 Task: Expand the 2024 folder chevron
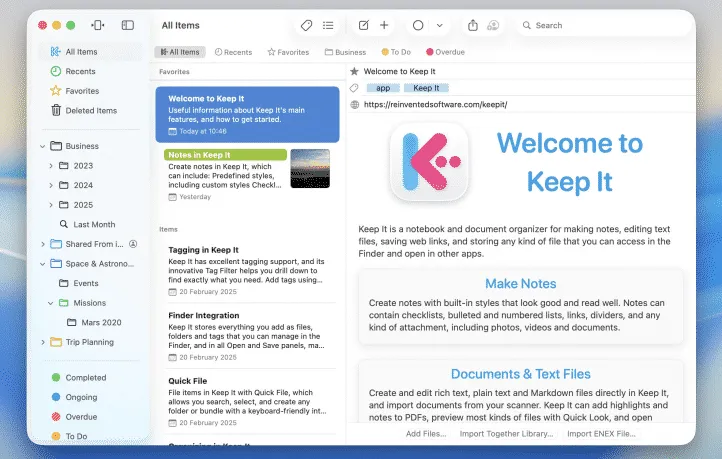(51, 185)
